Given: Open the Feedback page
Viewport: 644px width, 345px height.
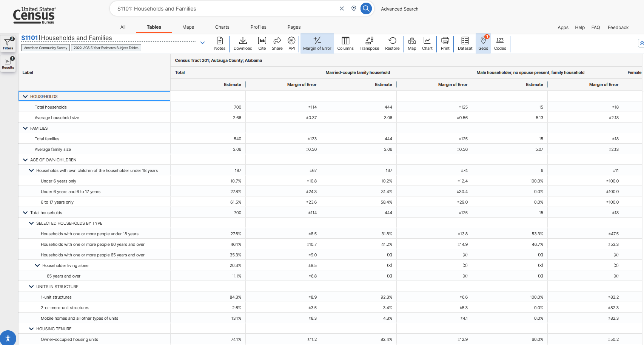Looking at the screenshot, I should coord(618,27).
